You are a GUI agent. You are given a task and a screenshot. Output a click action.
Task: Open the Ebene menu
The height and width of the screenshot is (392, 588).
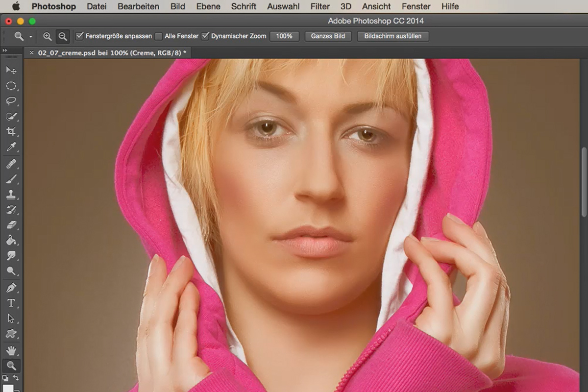tap(208, 6)
